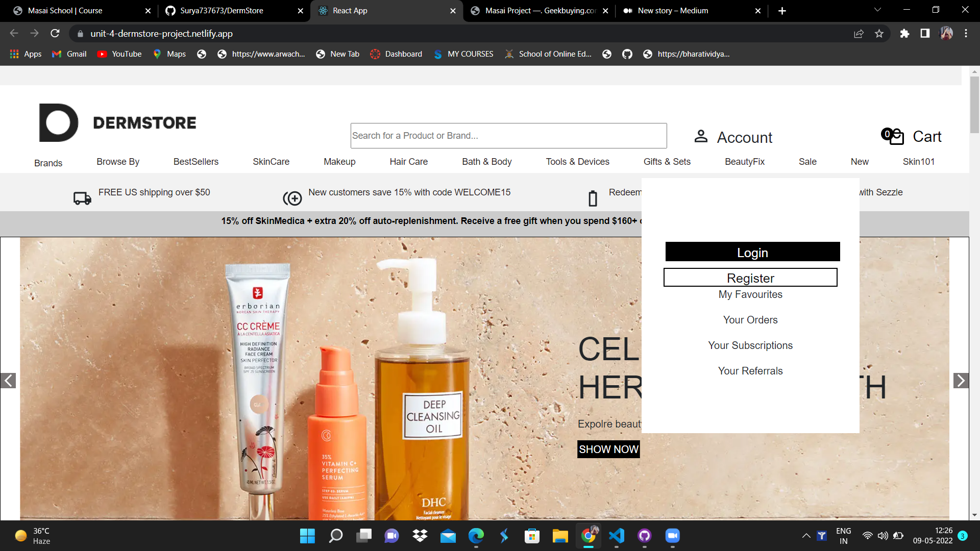
Task: Click the Register button
Action: pyautogui.click(x=750, y=278)
